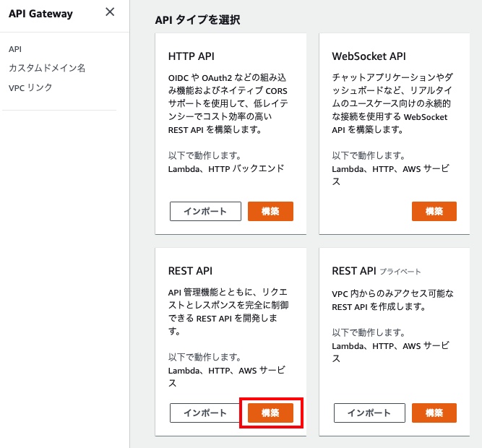This screenshot has width=482, height=448.
Task: Close the API Gateway side navigation panel
Action: coord(110,12)
